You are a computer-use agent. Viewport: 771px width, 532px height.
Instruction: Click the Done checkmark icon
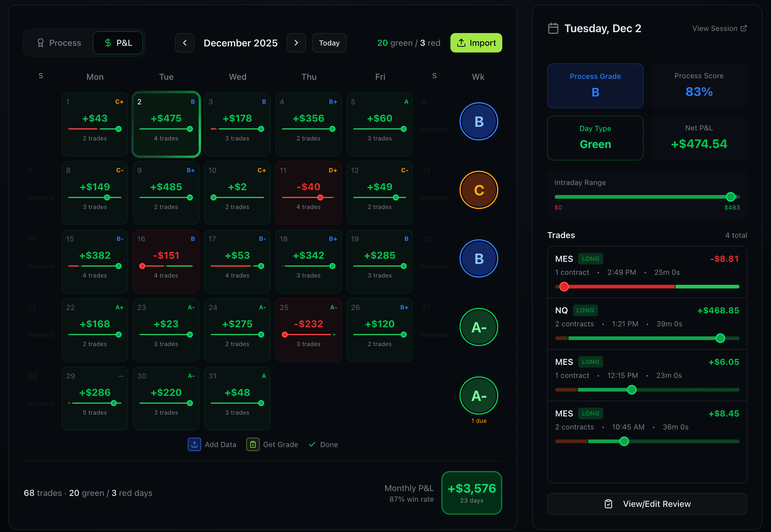point(312,444)
